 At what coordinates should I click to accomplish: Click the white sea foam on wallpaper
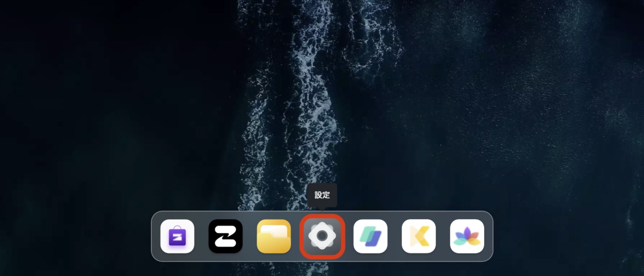311,107
